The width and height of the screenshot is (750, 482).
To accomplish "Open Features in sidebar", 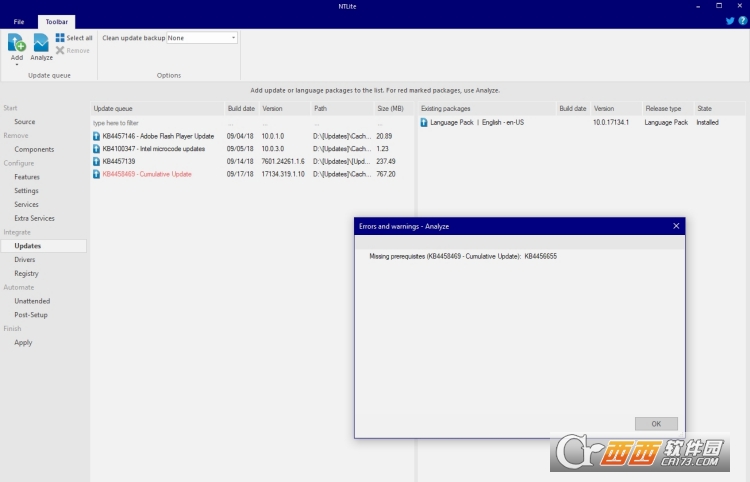I will pyautogui.click(x=27, y=177).
